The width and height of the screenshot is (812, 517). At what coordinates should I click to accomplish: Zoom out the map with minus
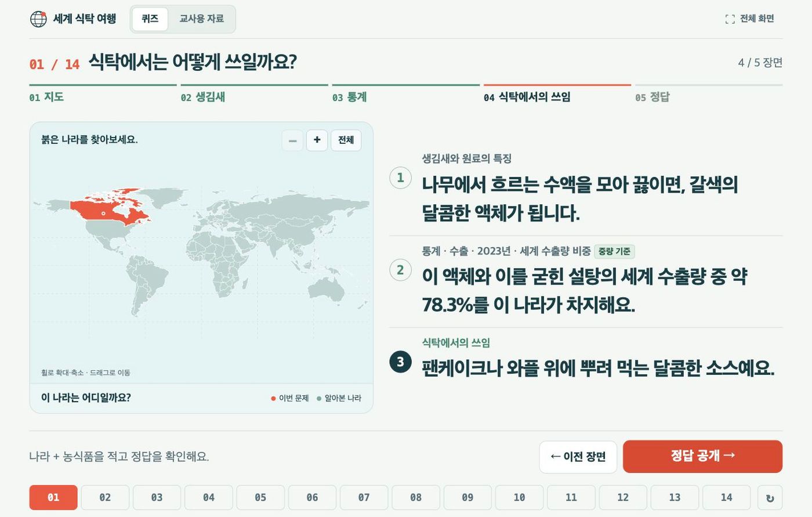[x=292, y=140]
